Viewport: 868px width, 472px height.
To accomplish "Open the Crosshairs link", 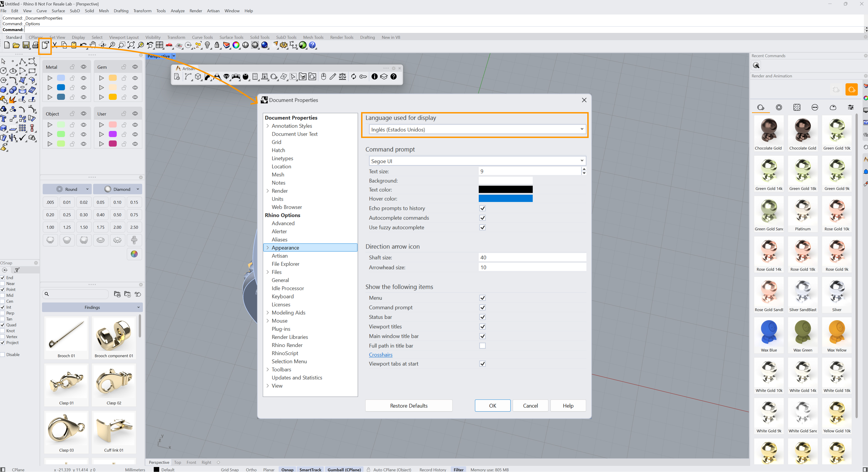I will pos(380,355).
